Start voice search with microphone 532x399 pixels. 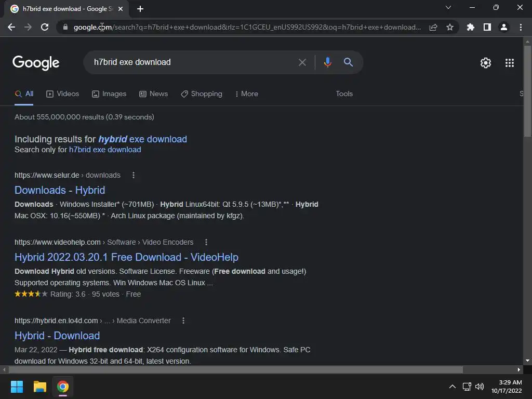click(327, 62)
